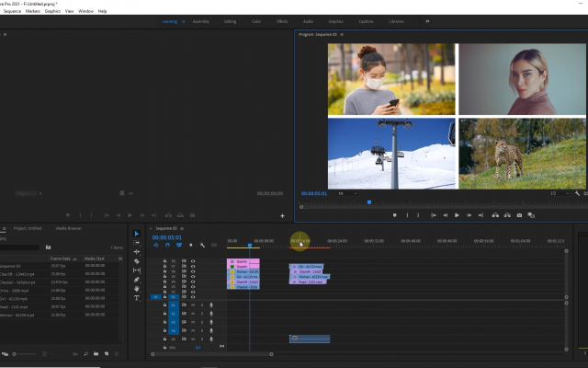
Task: Step back one frame in Program monitor
Action: click(x=445, y=215)
